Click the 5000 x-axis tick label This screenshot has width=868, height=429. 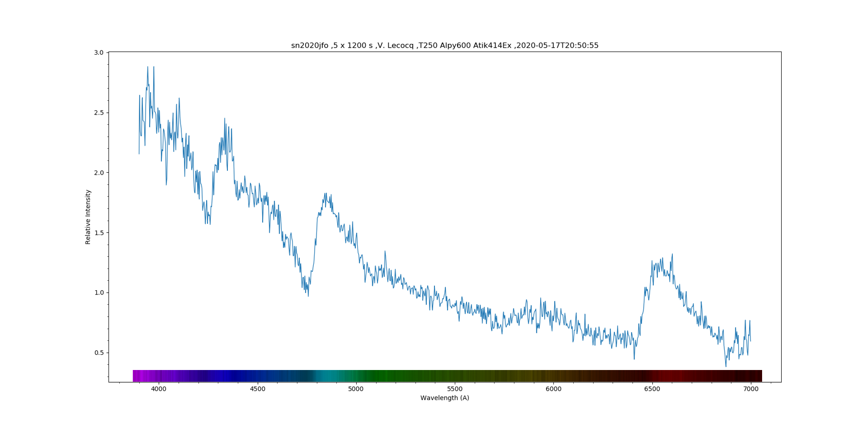pyautogui.click(x=356, y=389)
